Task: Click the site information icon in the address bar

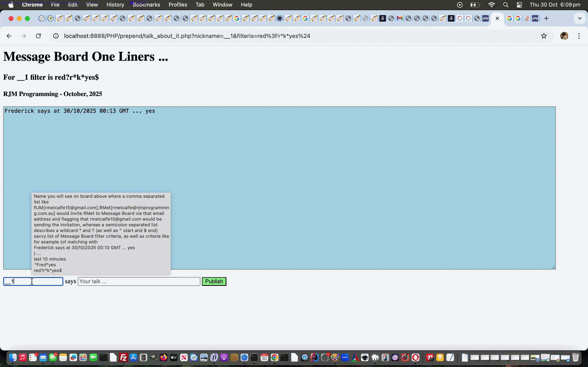Action: click(x=56, y=36)
